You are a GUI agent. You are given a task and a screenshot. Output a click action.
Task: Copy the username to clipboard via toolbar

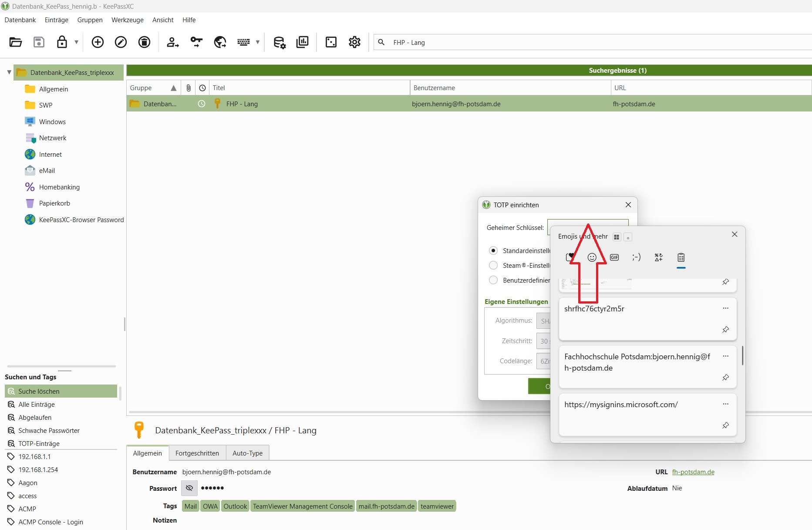click(172, 42)
